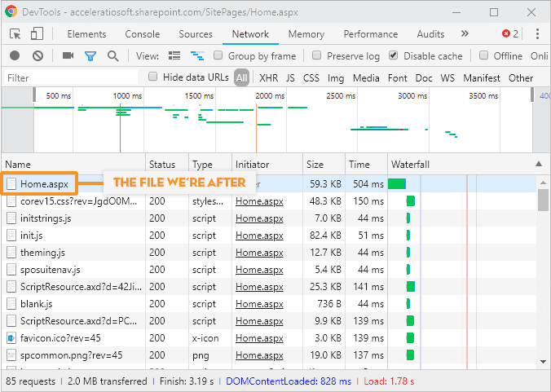The height and width of the screenshot is (392, 551).
Task: Filter requests by Img
Action: click(x=336, y=78)
